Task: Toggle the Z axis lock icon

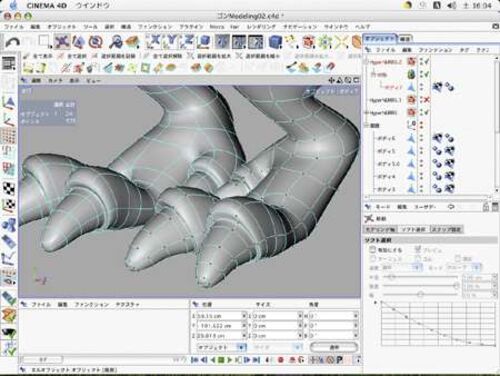Action: 187,42
